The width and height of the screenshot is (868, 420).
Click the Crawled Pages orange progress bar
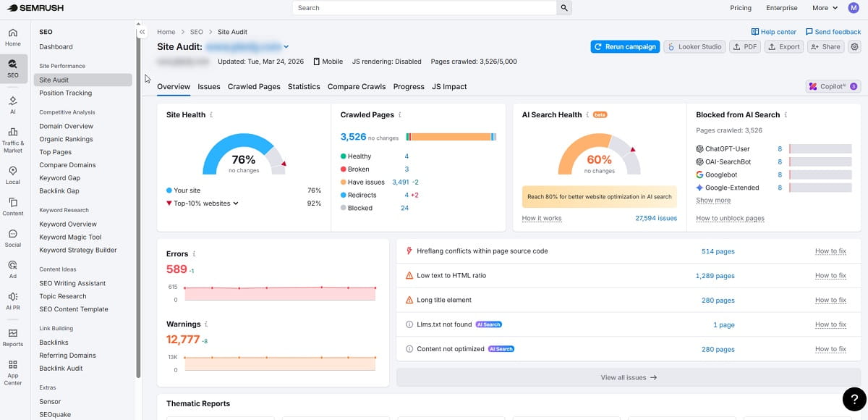[450, 136]
